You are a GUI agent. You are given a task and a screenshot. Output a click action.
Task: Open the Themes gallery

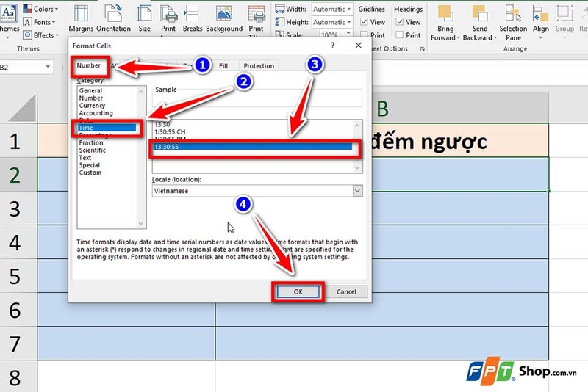click(9, 21)
